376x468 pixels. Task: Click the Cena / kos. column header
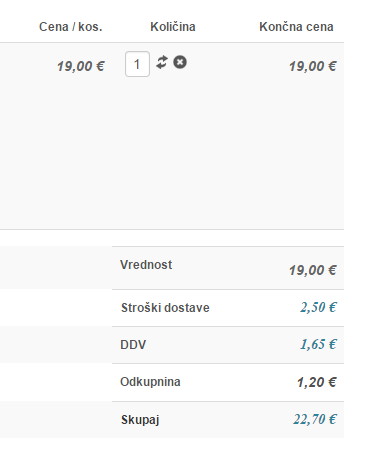tap(71, 27)
